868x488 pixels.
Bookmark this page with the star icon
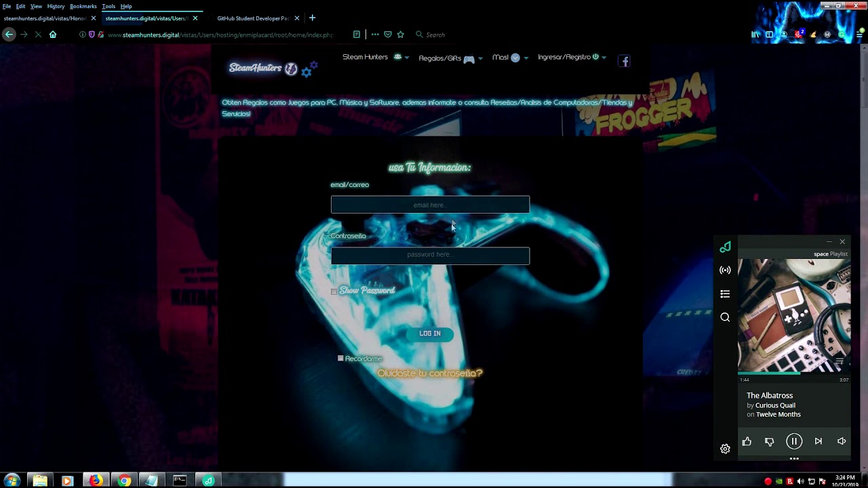pos(401,35)
